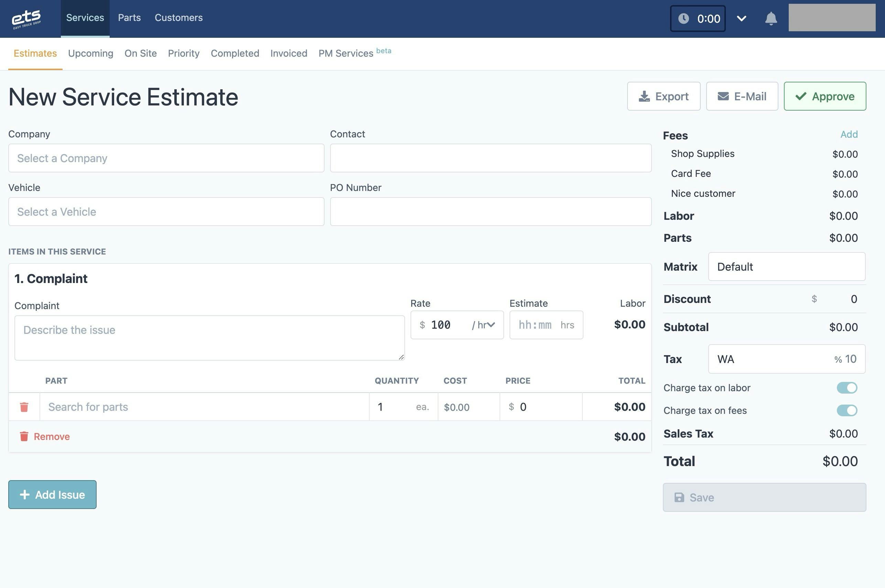Open notifications via the bell icon
885x588 pixels.
[771, 18]
